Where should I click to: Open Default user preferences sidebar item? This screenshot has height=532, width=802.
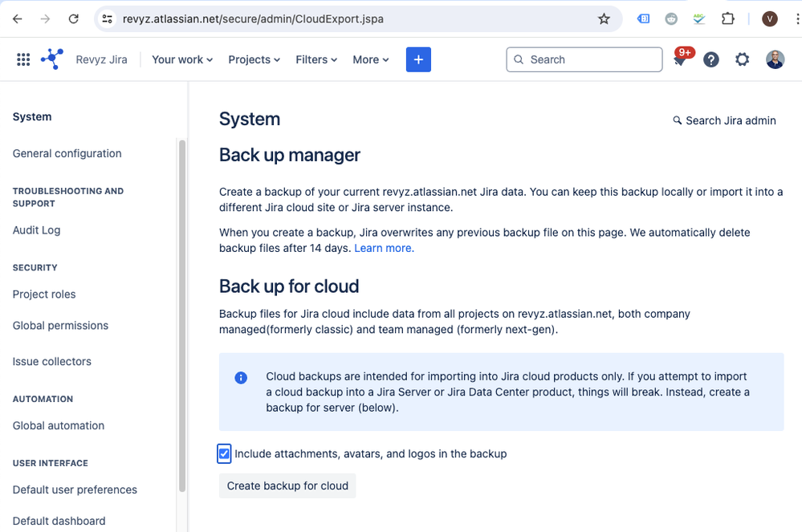pyautogui.click(x=75, y=489)
